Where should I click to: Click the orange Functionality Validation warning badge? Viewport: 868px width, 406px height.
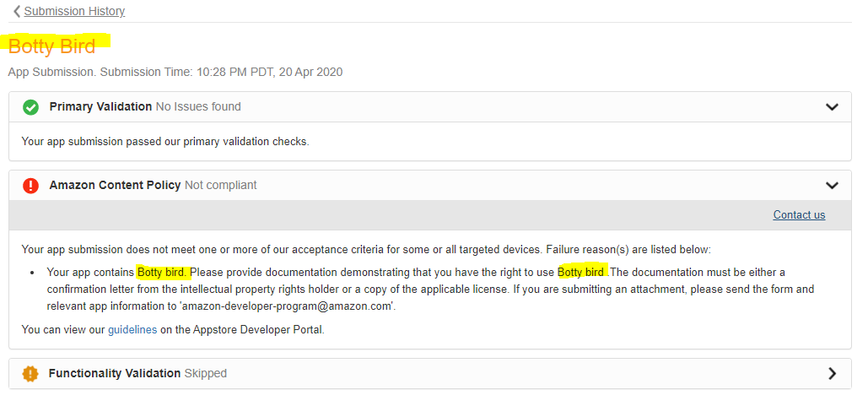(x=31, y=374)
